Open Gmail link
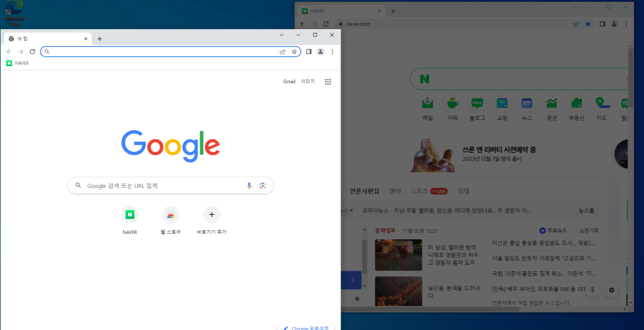The height and width of the screenshot is (330, 644). click(x=289, y=81)
